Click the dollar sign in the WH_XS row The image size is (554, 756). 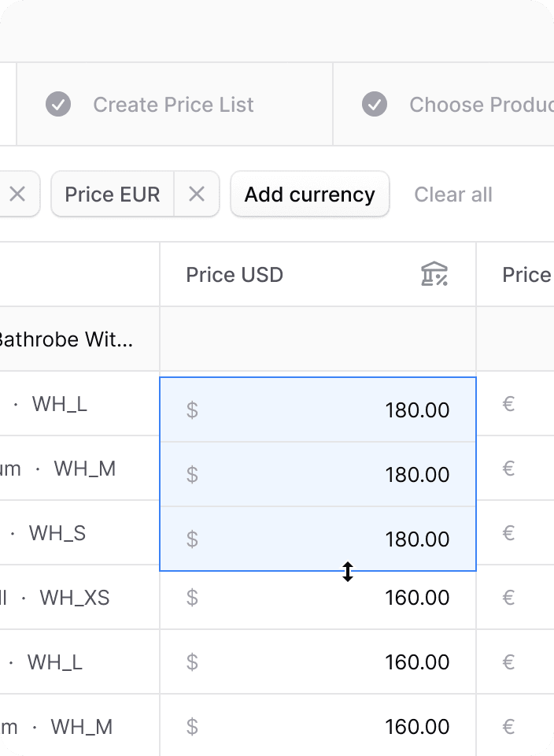[192, 598]
